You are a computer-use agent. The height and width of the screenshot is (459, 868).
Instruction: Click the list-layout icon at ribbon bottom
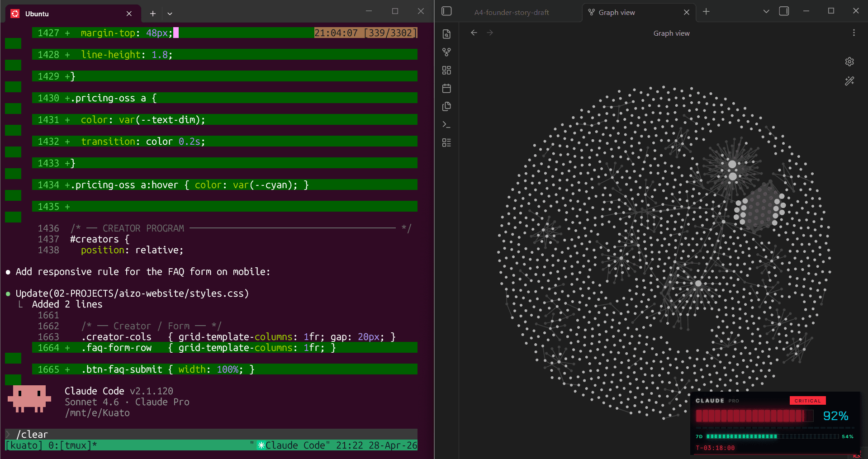coord(446,142)
